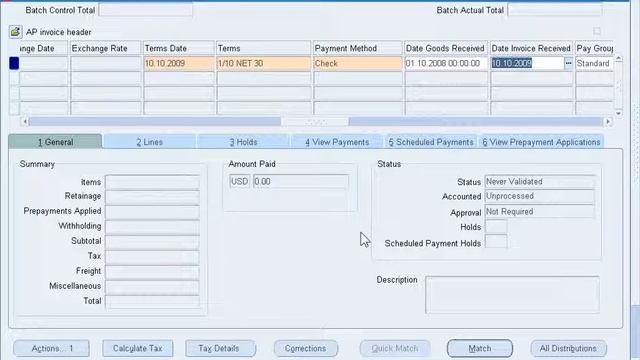
Task: Click the Prepayments Applied field
Action: coord(152,211)
